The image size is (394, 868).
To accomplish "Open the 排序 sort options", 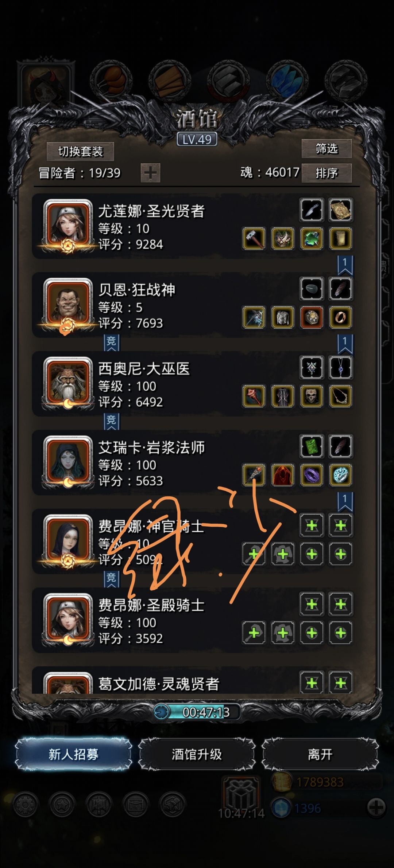I will (327, 173).
